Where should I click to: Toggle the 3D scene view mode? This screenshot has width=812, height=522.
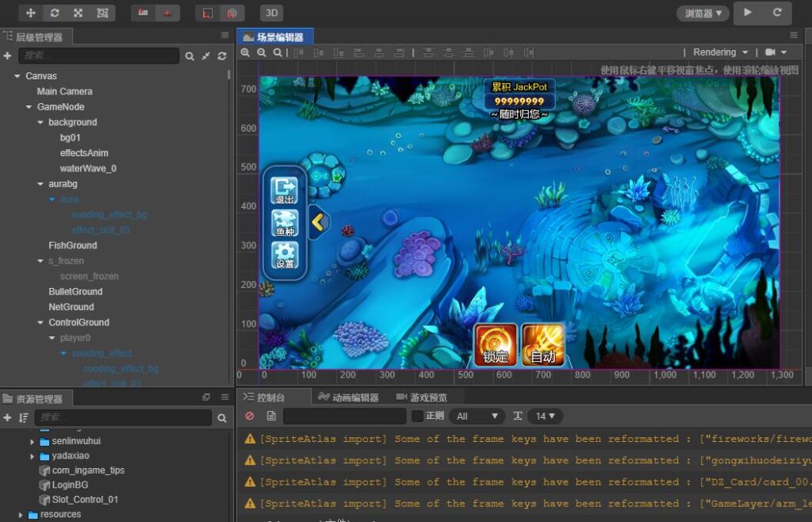tap(272, 13)
